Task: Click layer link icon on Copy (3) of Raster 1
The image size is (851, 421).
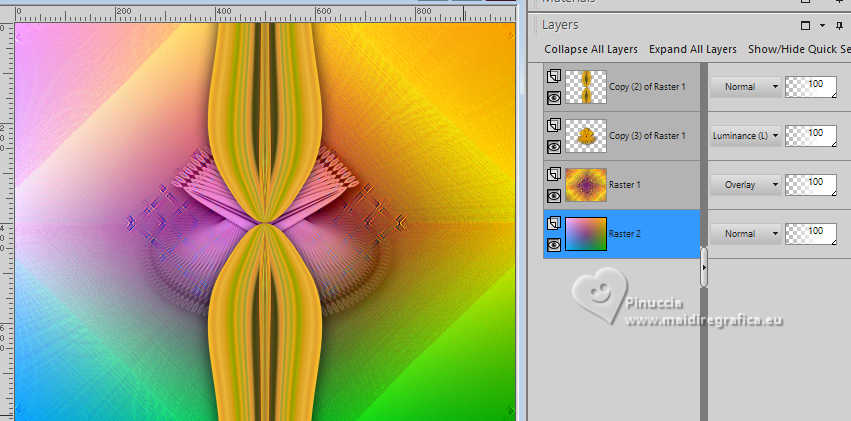Action: [554, 125]
